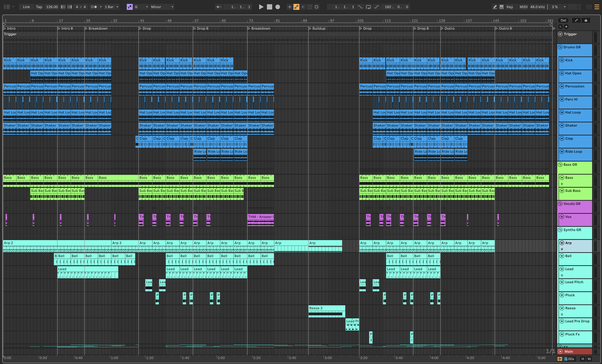Toggle the MIDI Map Mode switch
The image size is (602, 364).
tap(523, 7)
